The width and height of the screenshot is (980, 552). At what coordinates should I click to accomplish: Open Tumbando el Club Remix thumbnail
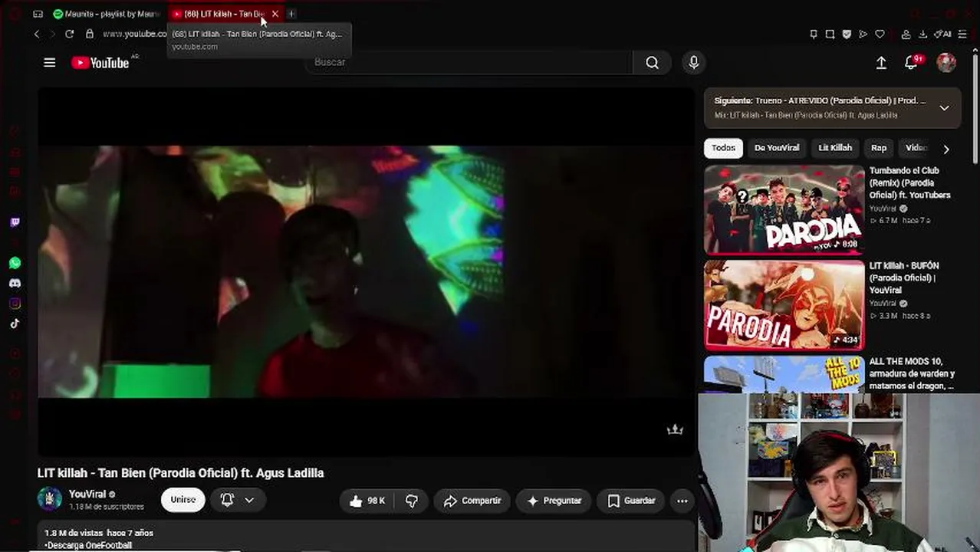(784, 209)
